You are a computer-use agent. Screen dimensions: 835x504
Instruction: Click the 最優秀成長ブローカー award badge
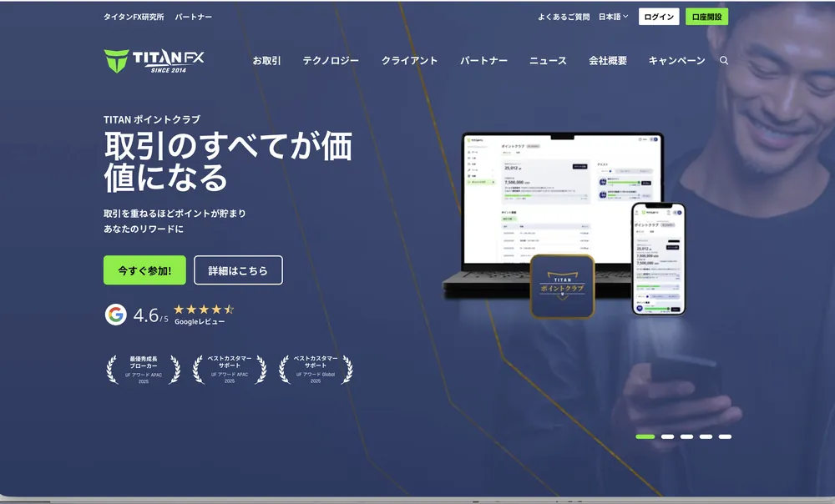click(144, 370)
